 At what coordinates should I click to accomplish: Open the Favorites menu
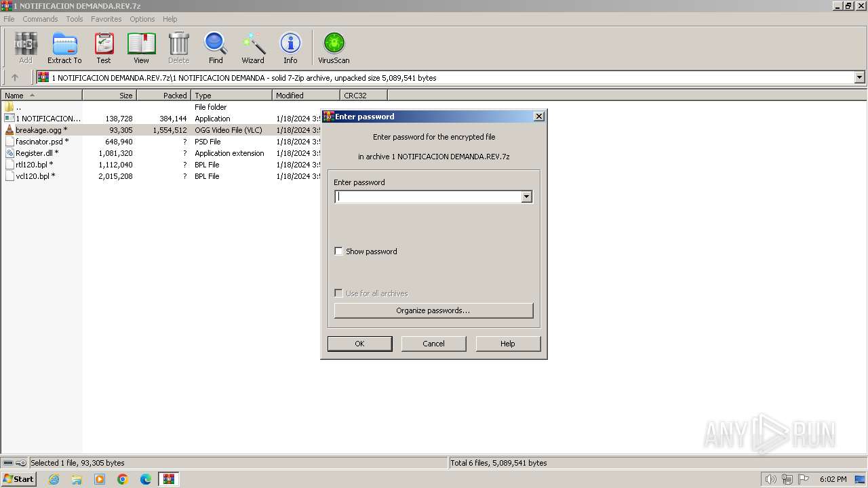click(x=106, y=19)
